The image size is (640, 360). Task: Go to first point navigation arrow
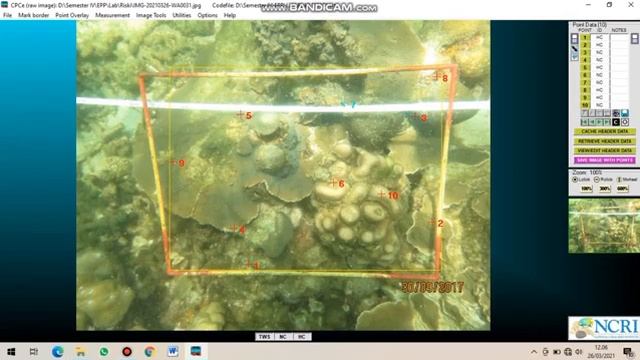[584, 122]
